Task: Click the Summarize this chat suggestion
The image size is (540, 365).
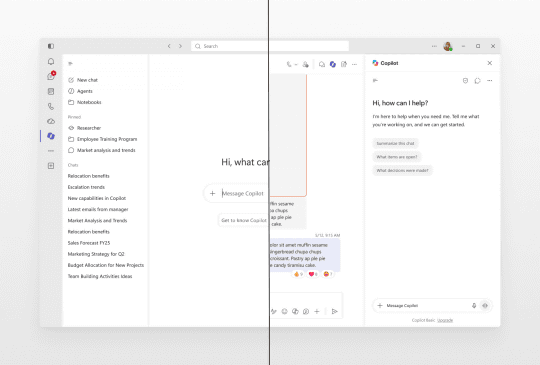Action: [395, 143]
